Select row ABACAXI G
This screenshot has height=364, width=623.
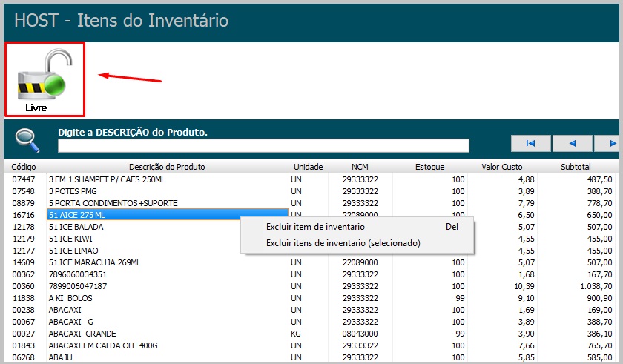click(309, 322)
